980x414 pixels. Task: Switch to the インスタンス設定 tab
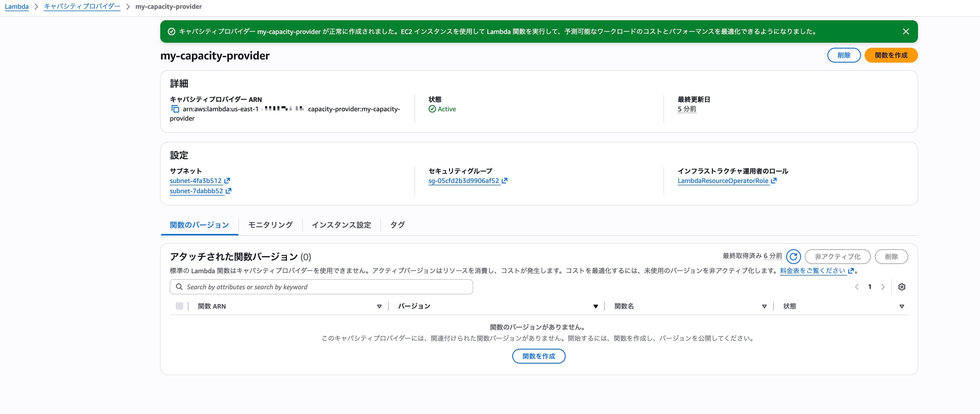tap(342, 225)
